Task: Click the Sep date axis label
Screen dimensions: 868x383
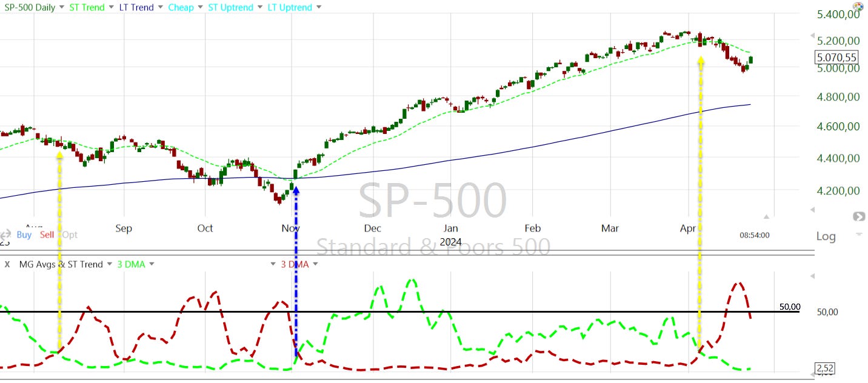Action: [124, 228]
